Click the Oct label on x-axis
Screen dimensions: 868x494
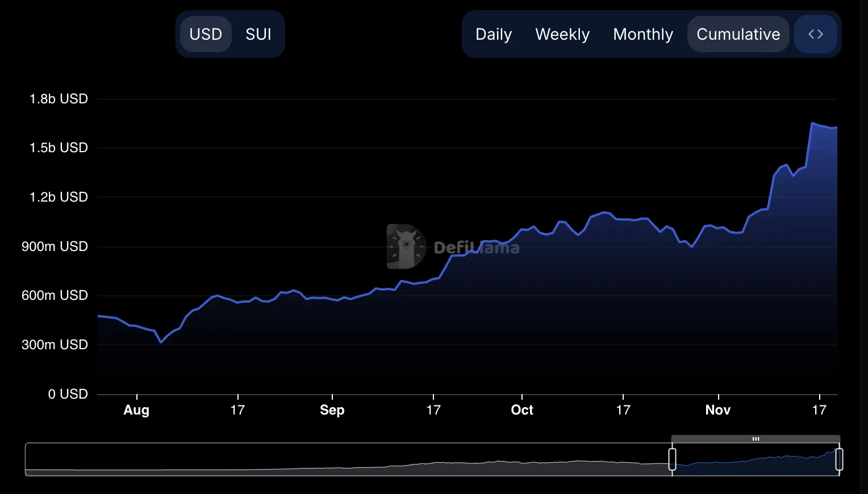pyautogui.click(x=522, y=410)
